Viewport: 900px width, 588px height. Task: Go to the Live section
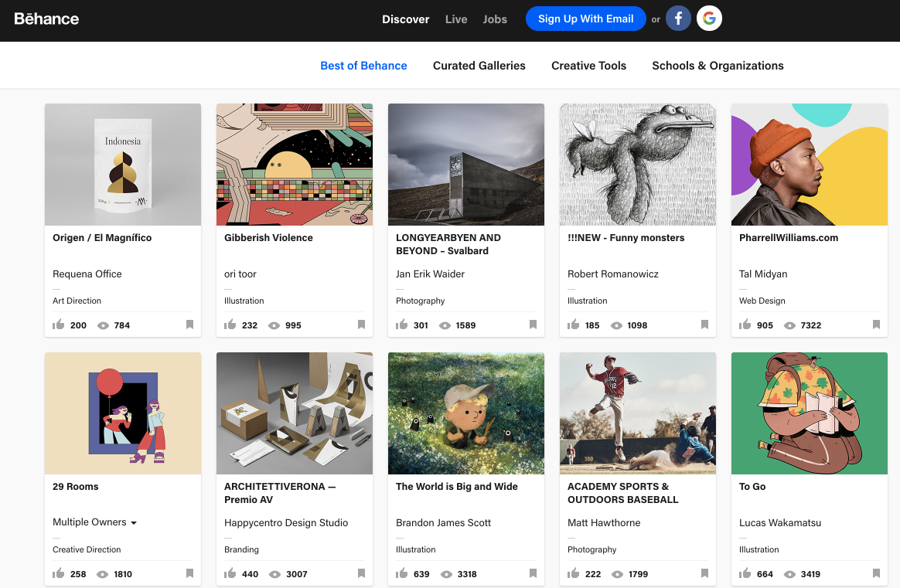[456, 19]
